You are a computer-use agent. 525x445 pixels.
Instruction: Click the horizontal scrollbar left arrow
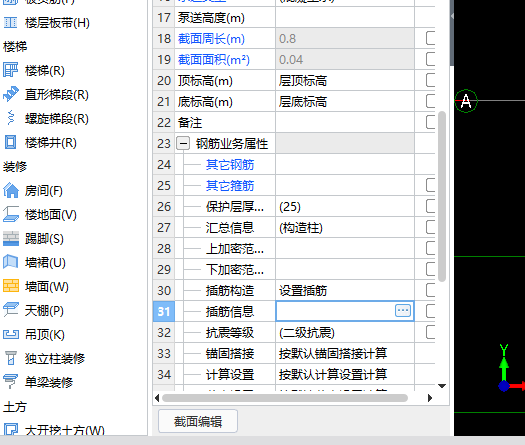tap(157, 398)
